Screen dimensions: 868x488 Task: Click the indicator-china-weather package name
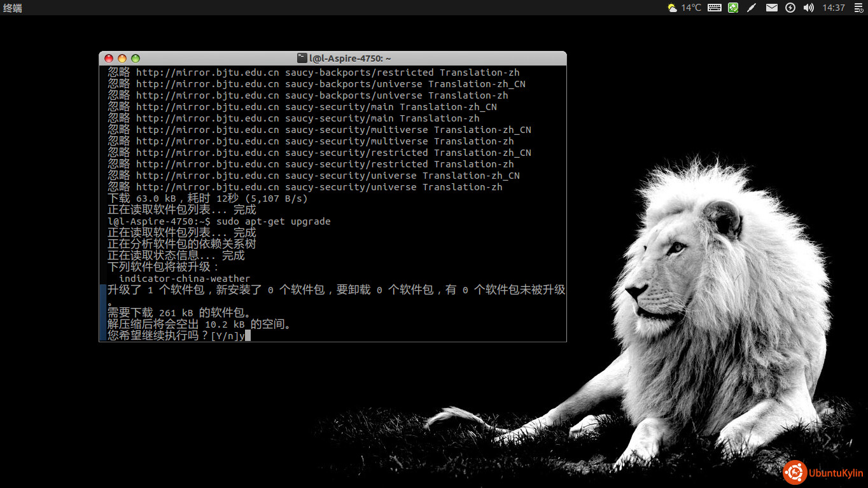[x=185, y=279]
